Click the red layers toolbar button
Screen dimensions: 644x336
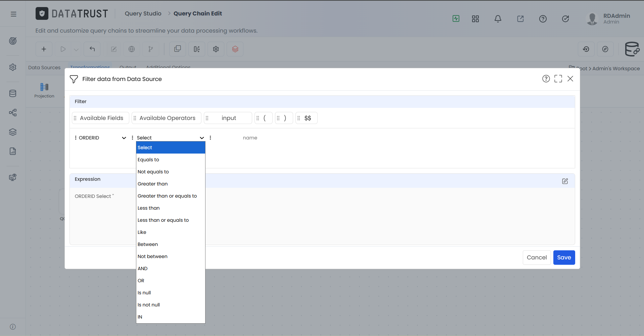235,49
